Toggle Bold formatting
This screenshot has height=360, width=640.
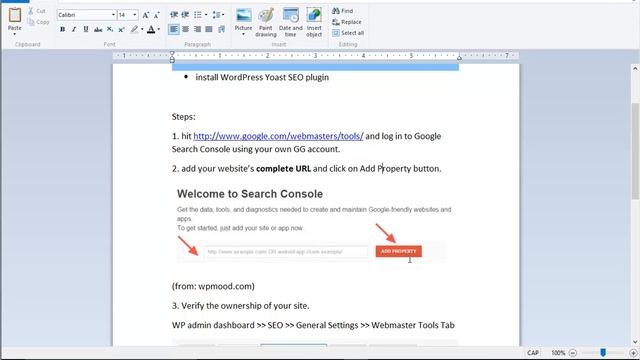tap(62, 29)
